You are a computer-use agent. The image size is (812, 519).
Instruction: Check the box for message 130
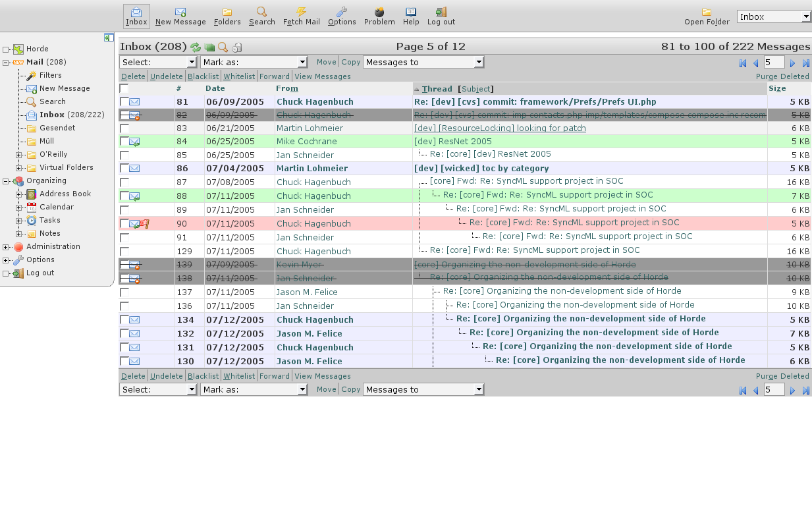124,362
